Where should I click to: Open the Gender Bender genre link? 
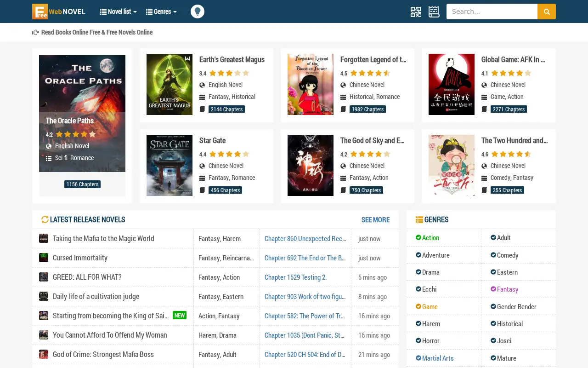pos(516,306)
